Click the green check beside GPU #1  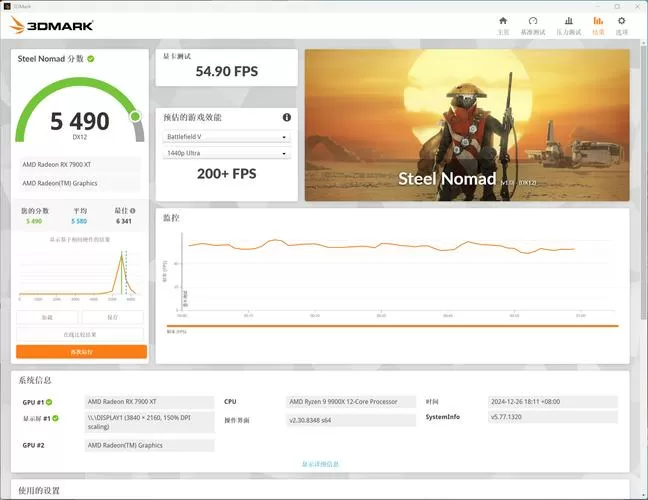tap(49, 402)
